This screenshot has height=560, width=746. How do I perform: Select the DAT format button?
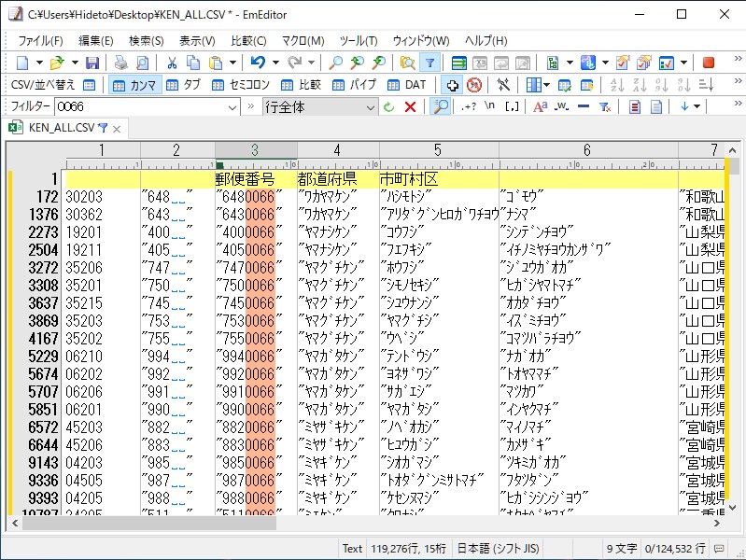click(407, 85)
